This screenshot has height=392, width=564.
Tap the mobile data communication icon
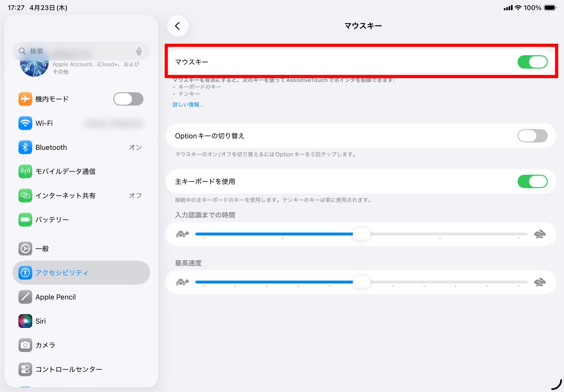pos(25,171)
